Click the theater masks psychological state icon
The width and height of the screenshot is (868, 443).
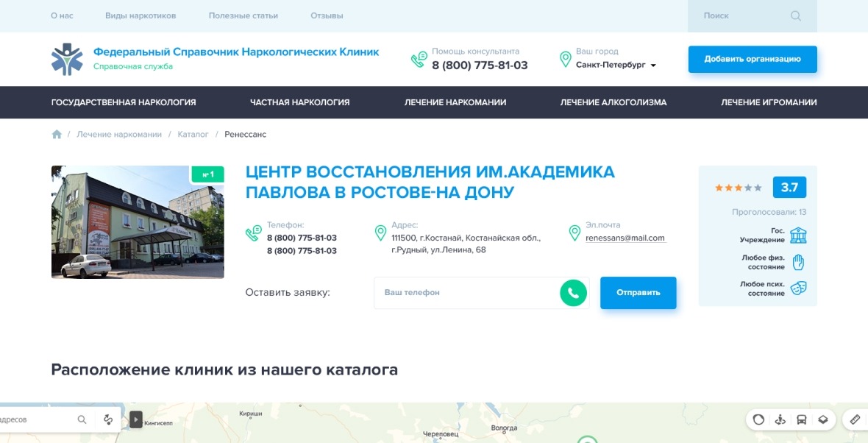(798, 288)
